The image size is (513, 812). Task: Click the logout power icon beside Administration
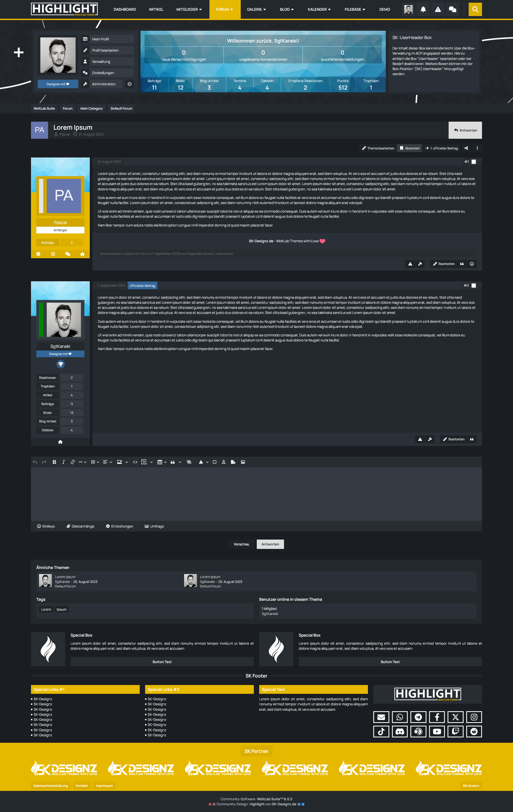point(129,84)
